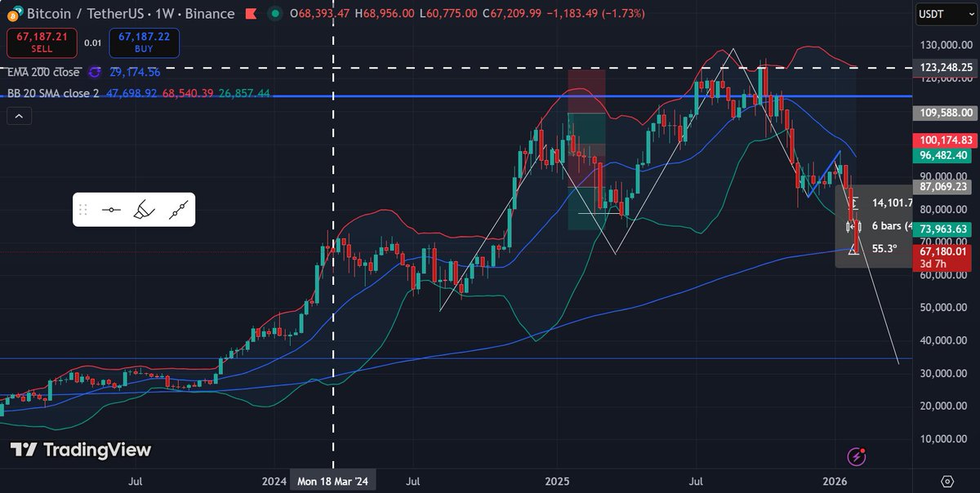Screen dimensions: 980x493
Task: Select the highlighter drawing tool
Action: coord(145,210)
